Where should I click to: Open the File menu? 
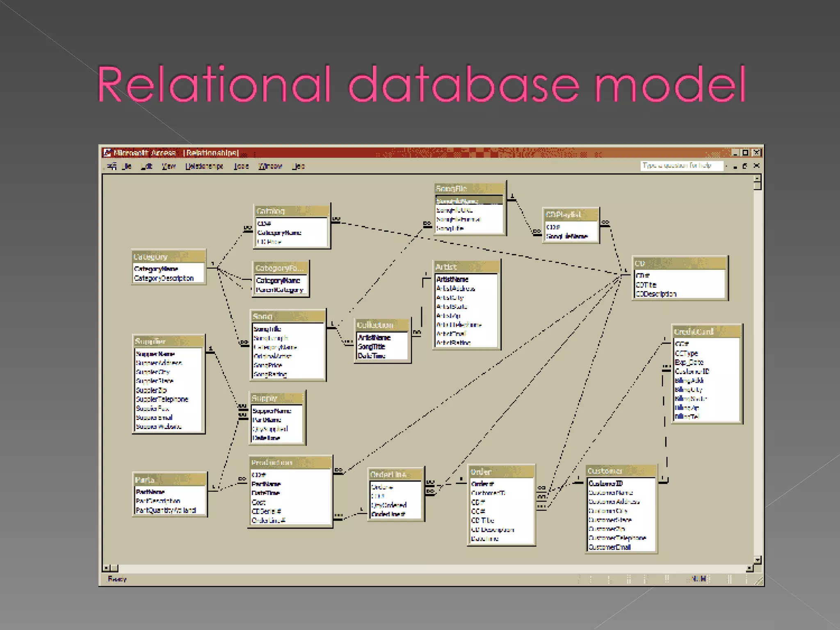point(127,166)
